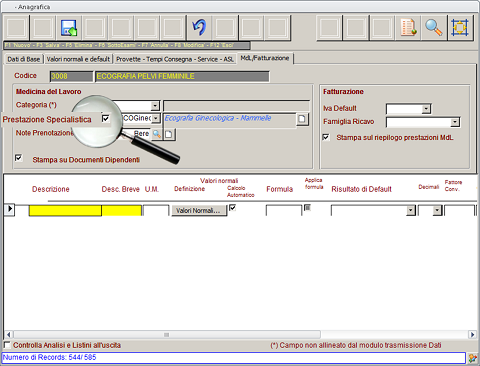Toggle Stampa sul riepilogo prestazioni MdL checkbox

point(326,137)
